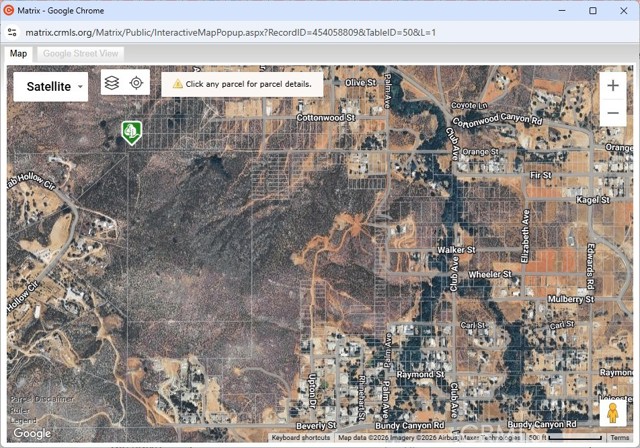The image size is (640, 448).
Task: Switch to Google Street View tab
Action: pos(80,54)
